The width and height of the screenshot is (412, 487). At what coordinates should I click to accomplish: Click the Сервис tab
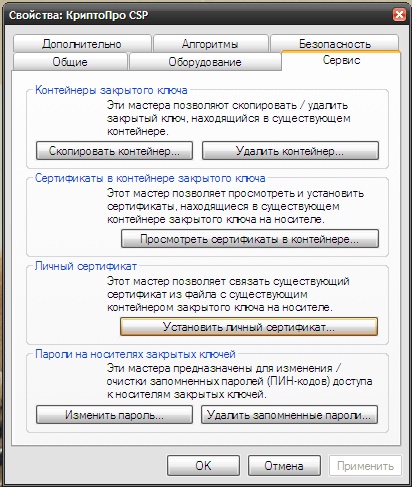click(x=341, y=60)
